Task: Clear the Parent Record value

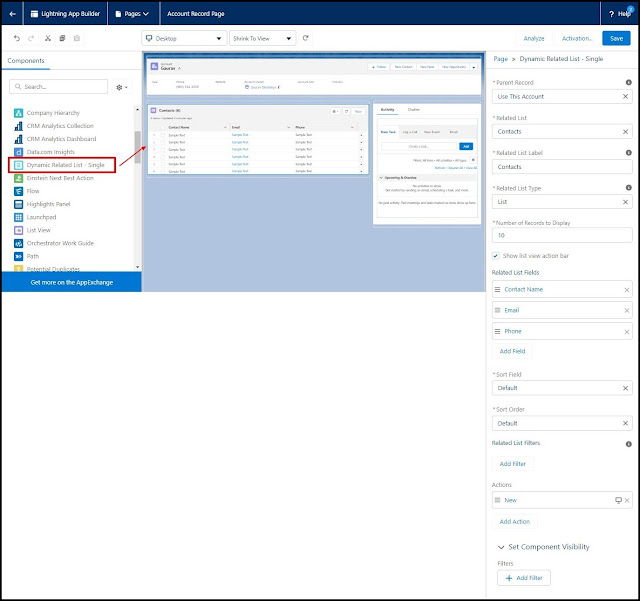Action: pos(625,96)
